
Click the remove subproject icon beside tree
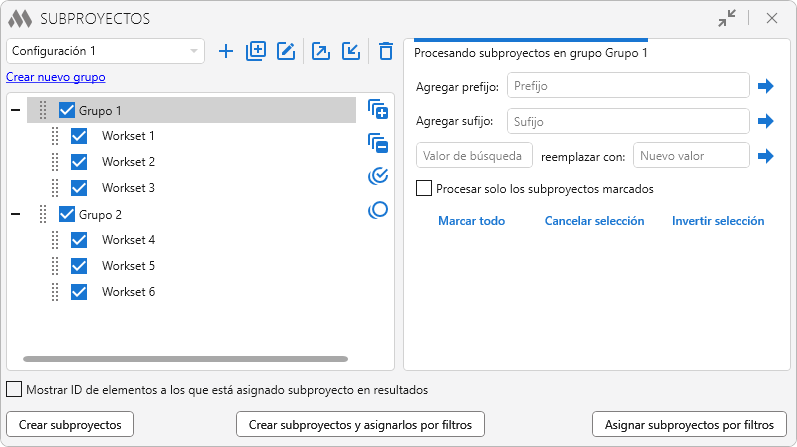click(x=378, y=143)
